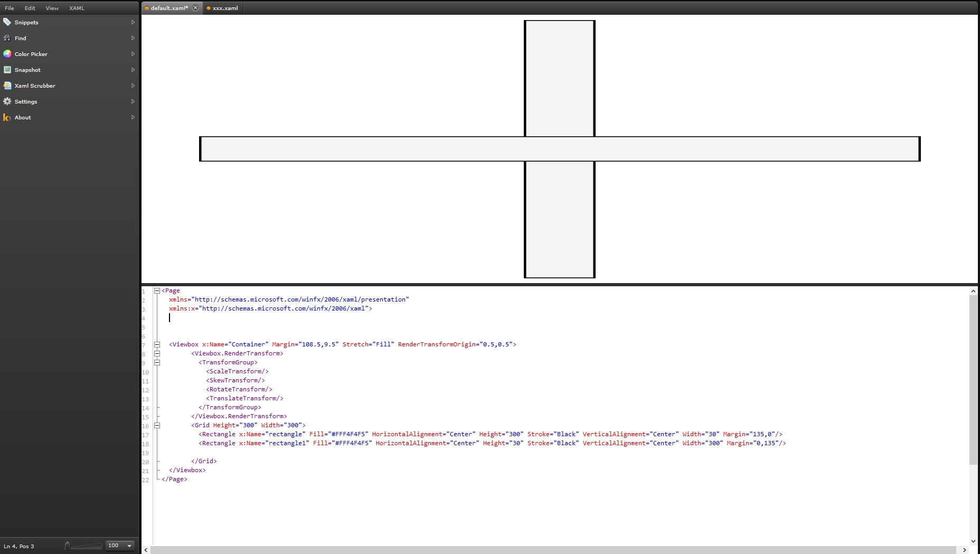Collapse the Grid element code fold
This screenshot has height=554, width=980.
click(x=157, y=426)
